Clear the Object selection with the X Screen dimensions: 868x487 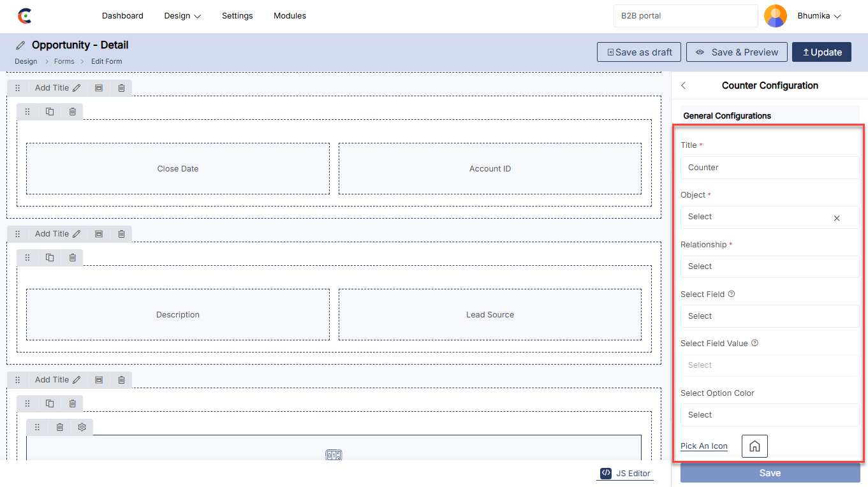(837, 218)
